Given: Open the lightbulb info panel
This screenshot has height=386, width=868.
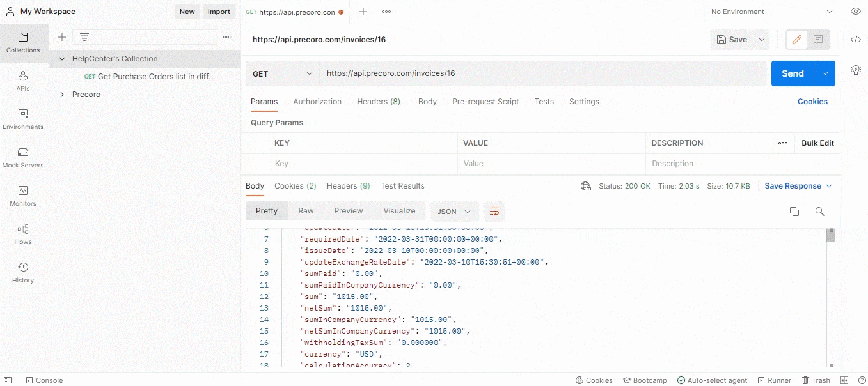Looking at the screenshot, I should click(x=855, y=70).
